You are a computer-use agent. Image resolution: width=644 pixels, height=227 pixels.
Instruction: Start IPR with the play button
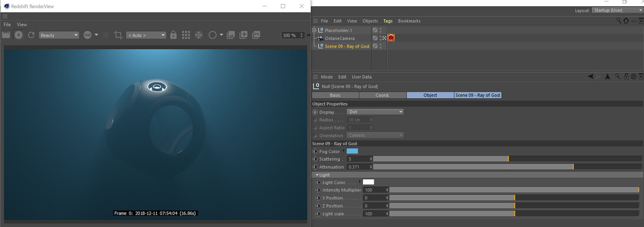click(x=19, y=35)
